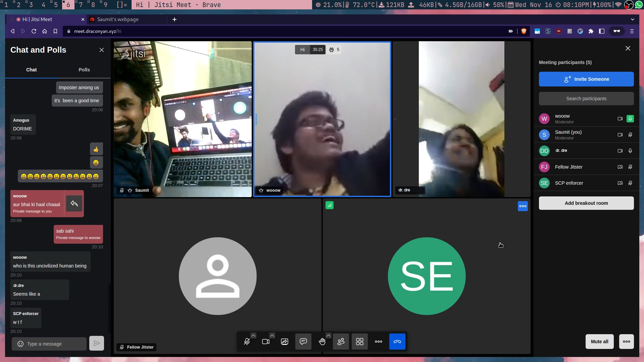Click Mute all button
This screenshot has height=362, width=644.
(599, 342)
